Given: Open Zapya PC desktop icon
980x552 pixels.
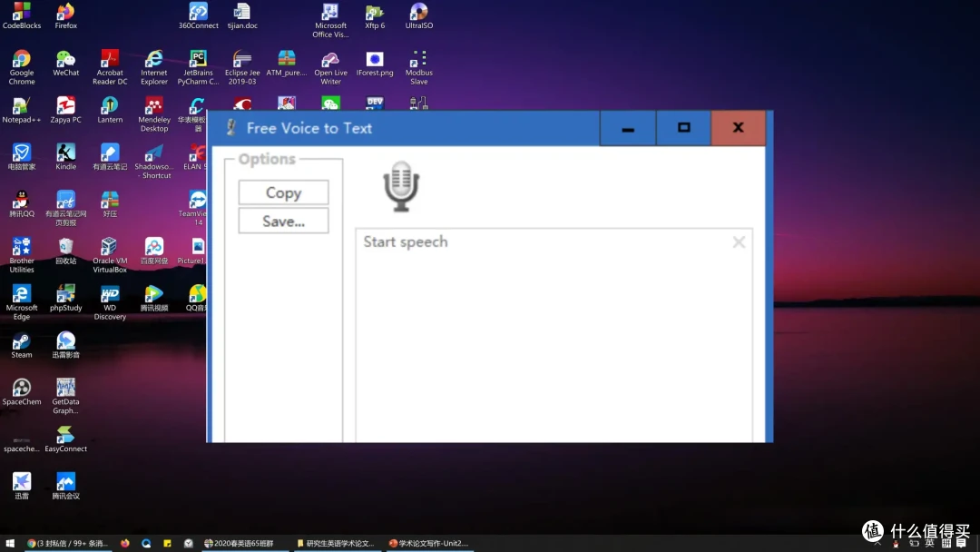Looking at the screenshot, I should tap(65, 110).
